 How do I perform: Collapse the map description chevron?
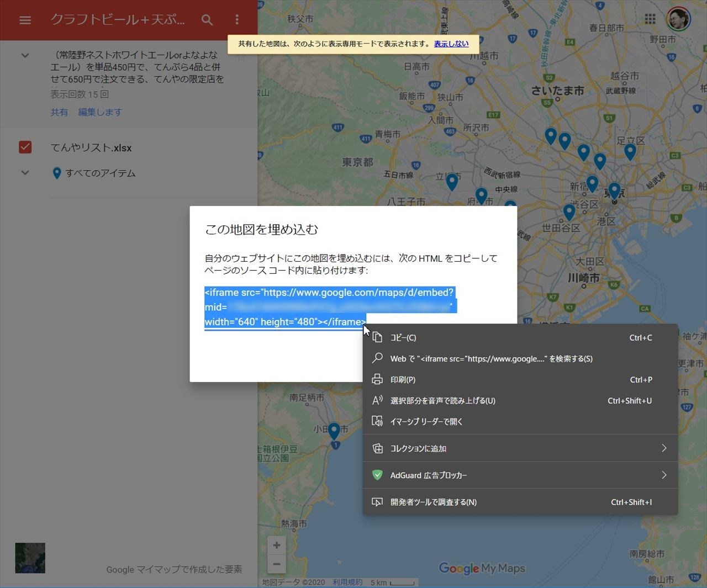25,55
